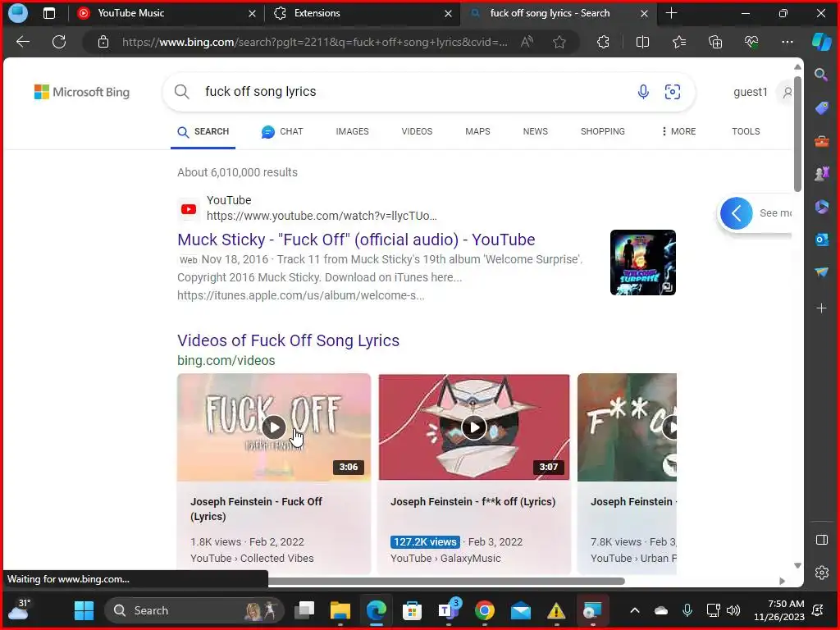The width and height of the screenshot is (840, 630).
Task: Open Joseph Feinstein f**k off (Lyrics) title
Action: click(x=473, y=502)
